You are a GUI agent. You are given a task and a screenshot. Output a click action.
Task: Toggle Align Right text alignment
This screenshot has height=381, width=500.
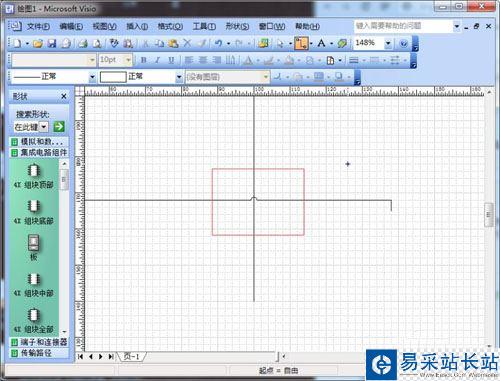[x=217, y=60]
